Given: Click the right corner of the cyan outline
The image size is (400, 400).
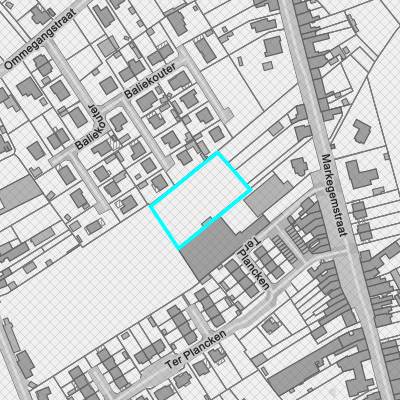Looking at the screenshot, I should [251, 189].
